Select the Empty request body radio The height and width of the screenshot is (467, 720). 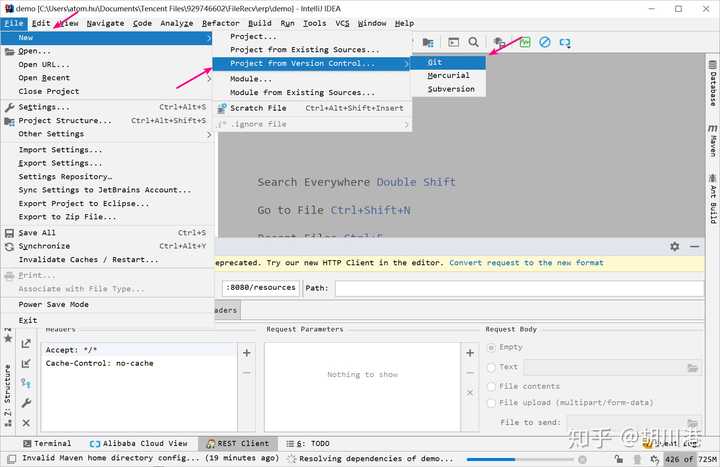click(x=491, y=348)
